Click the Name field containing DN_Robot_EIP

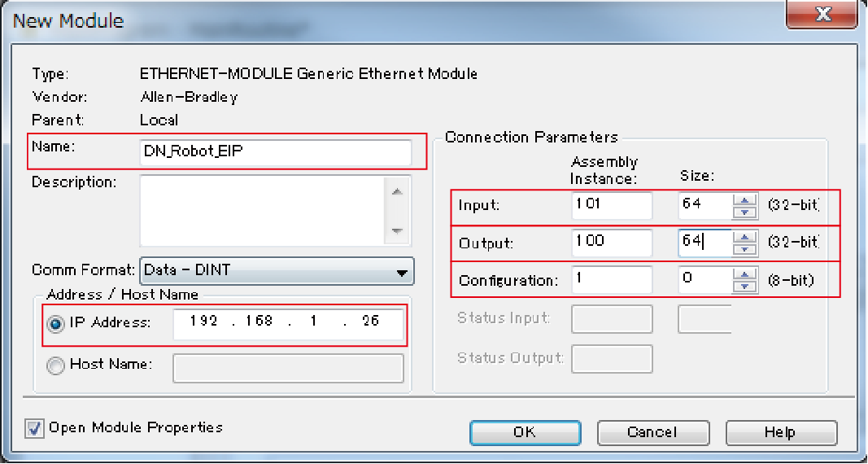pyautogui.click(x=275, y=152)
